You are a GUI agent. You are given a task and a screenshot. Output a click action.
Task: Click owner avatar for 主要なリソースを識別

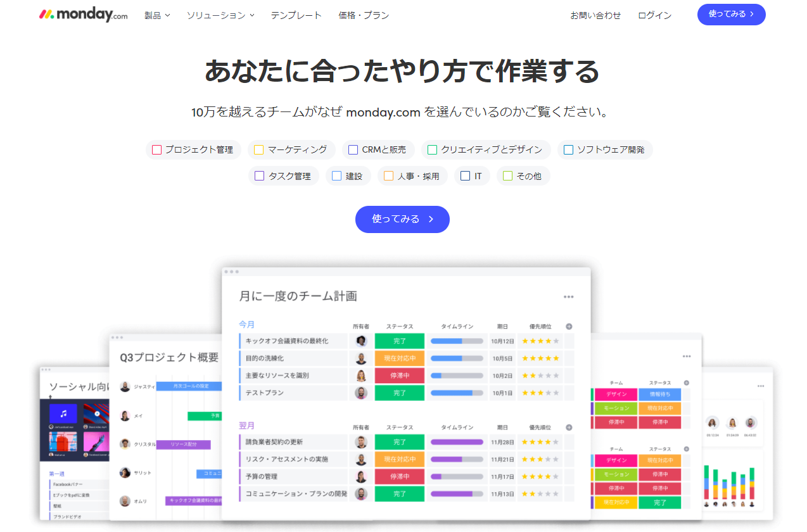(361, 376)
